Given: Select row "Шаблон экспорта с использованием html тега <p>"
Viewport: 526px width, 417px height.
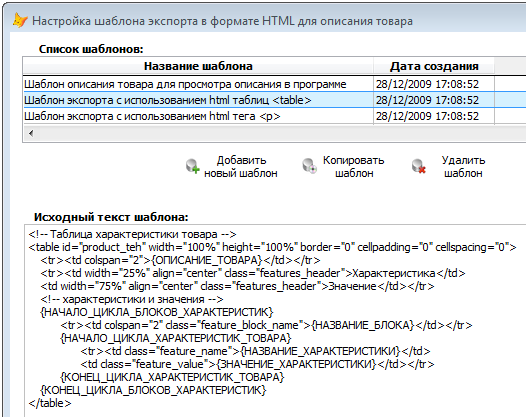Looking at the screenshot, I should (x=275, y=116).
